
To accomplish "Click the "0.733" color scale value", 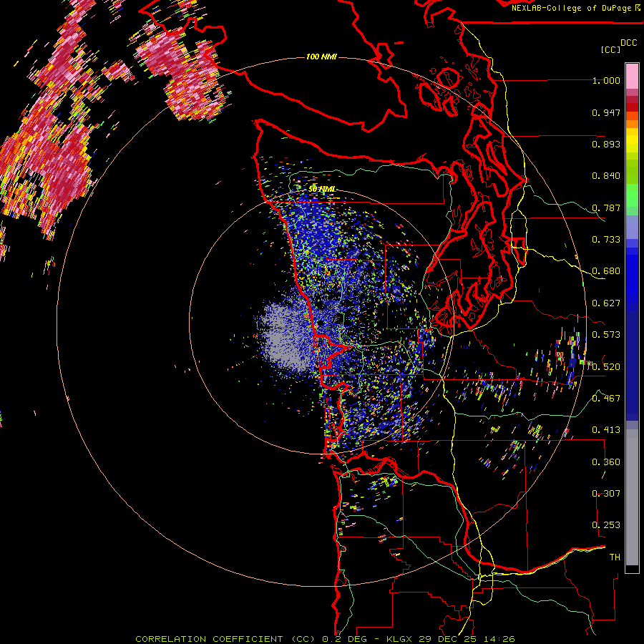I will pos(606,240).
